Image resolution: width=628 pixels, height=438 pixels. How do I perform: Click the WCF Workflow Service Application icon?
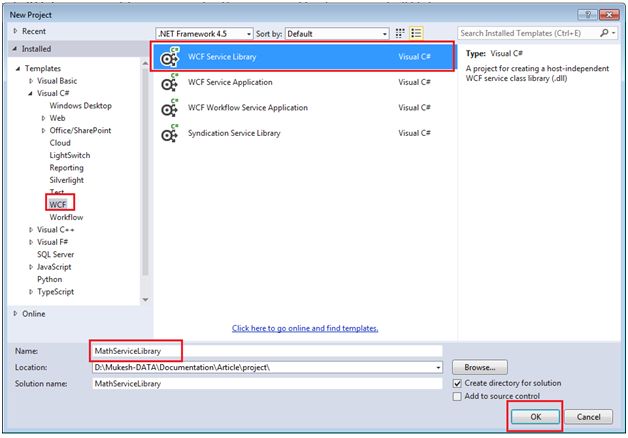(169, 108)
